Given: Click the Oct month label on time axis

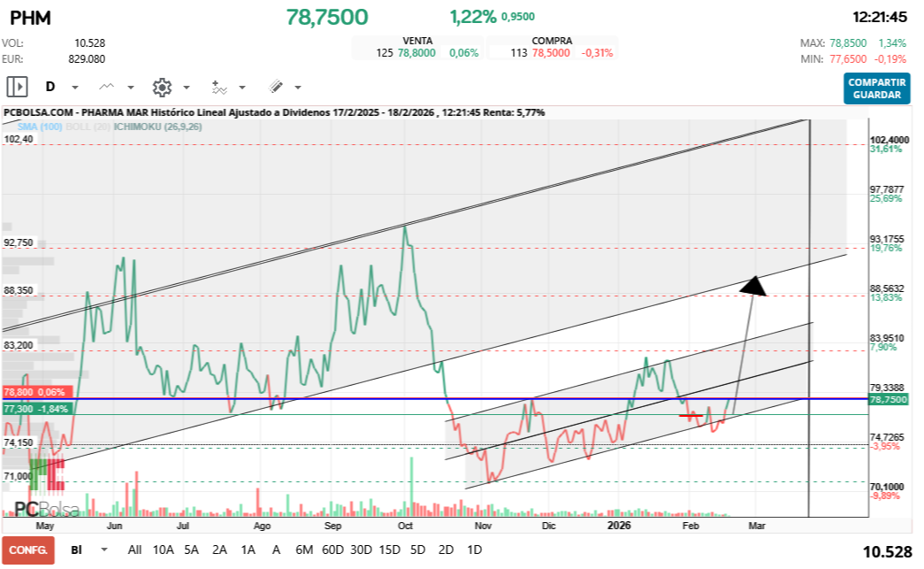Looking at the screenshot, I should [406, 526].
